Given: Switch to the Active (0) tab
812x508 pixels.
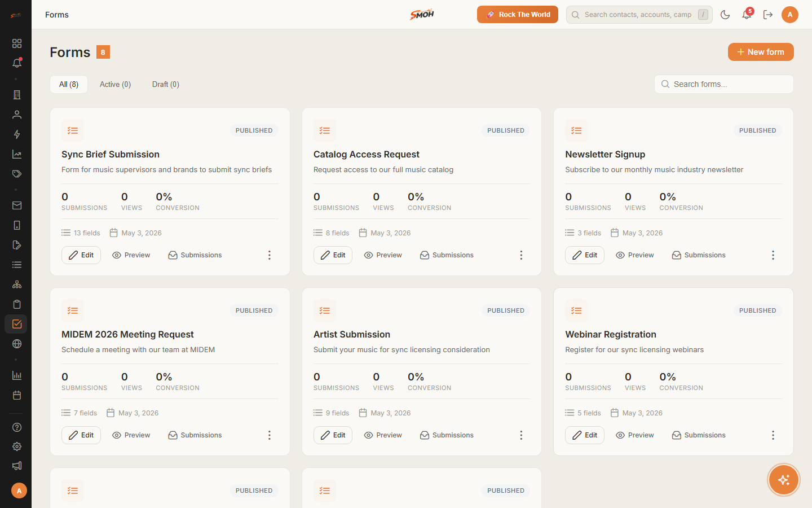Looking at the screenshot, I should pyautogui.click(x=115, y=84).
